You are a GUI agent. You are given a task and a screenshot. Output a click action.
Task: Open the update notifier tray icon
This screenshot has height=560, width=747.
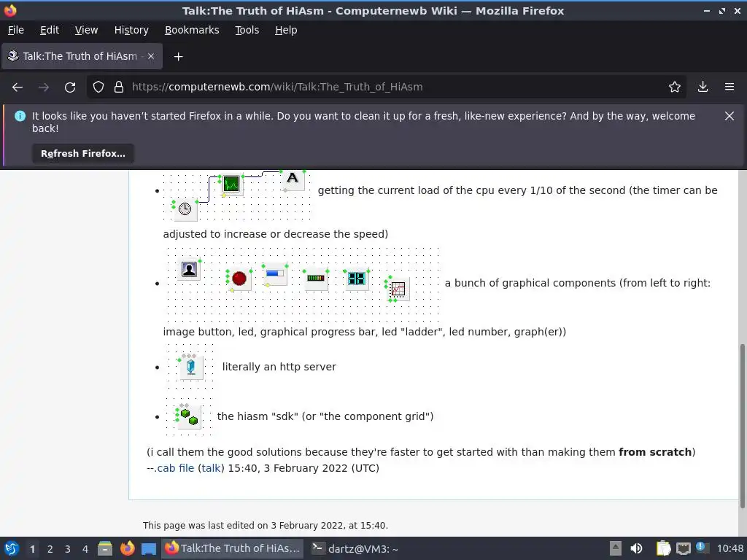[701, 548]
